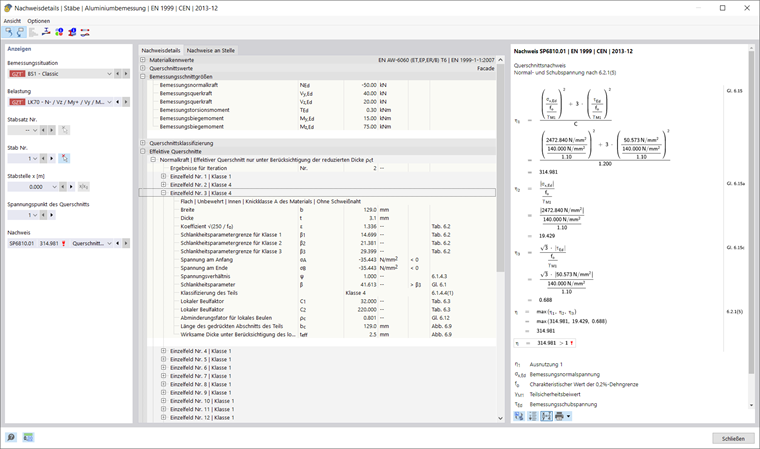Image resolution: width=760 pixels, height=449 pixels.
Task: Click the red member info icon in top toolbar
Action: click(72, 32)
